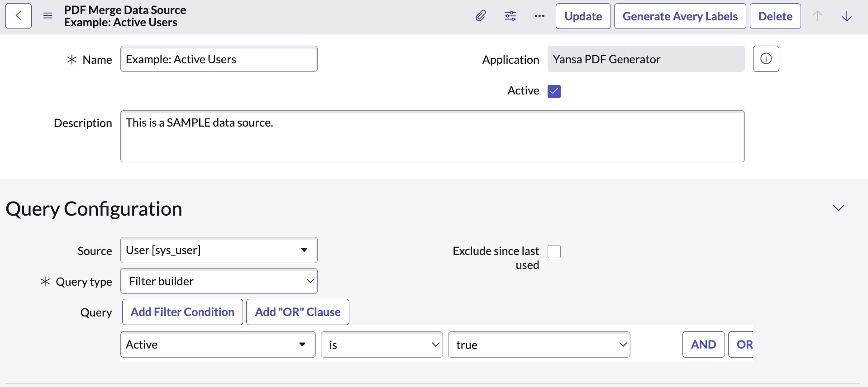Collapse the Query Configuration section

pos(839,208)
